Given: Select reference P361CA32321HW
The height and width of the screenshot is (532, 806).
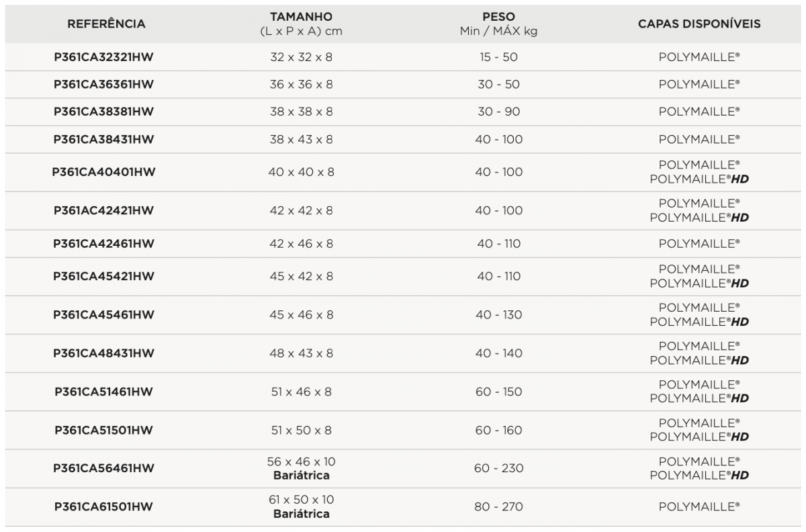Looking at the screenshot, I should point(103,57).
